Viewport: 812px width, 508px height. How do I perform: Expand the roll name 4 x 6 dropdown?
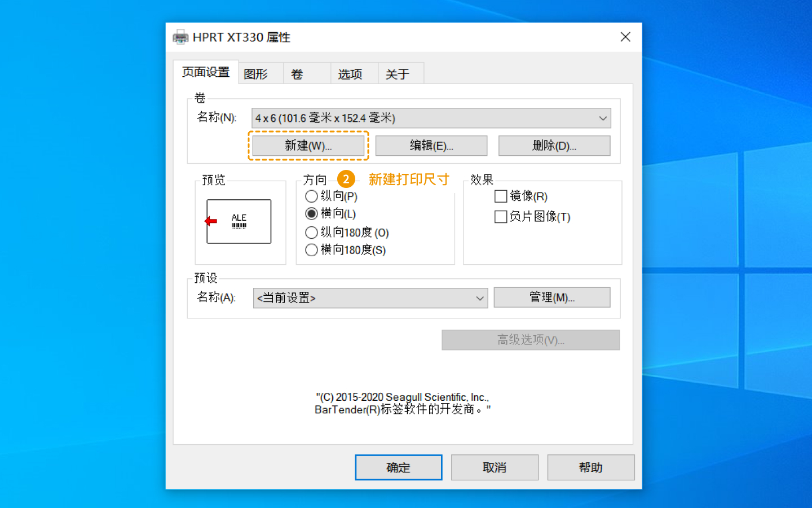pyautogui.click(x=431, y=118)
